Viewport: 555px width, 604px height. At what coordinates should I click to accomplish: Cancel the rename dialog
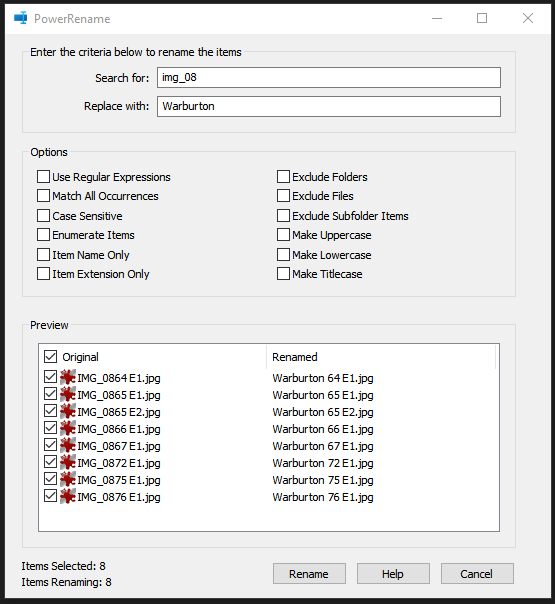coord(477,574)
